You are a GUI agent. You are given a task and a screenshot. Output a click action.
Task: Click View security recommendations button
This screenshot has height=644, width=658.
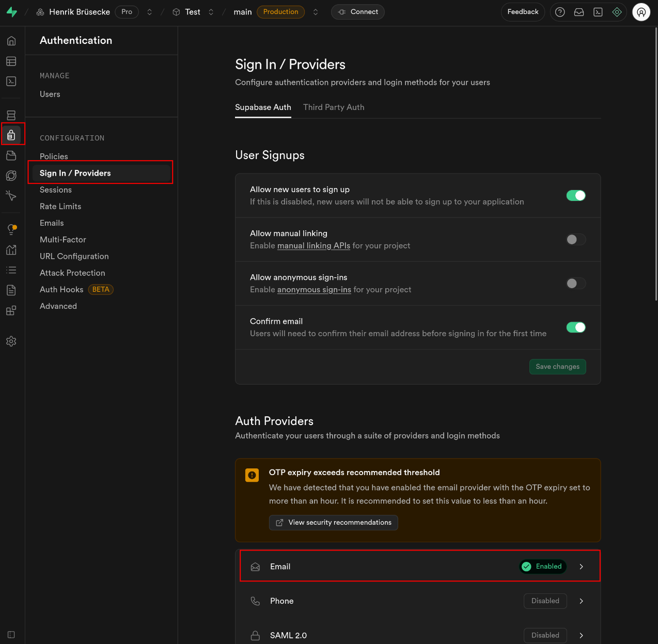tap(334, 523)
